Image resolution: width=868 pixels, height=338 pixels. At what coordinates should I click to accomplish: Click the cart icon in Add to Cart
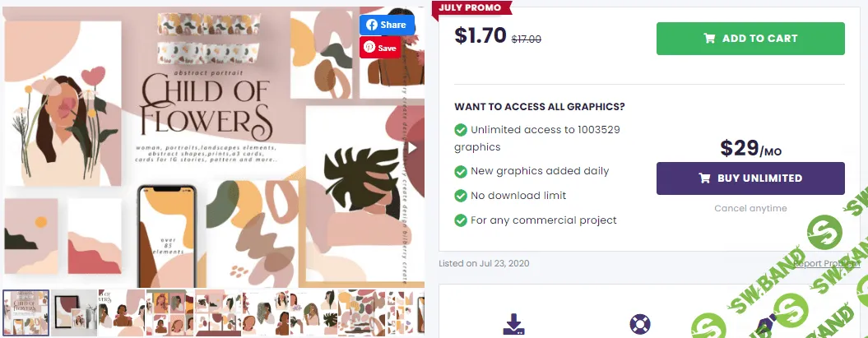point(709,39)
